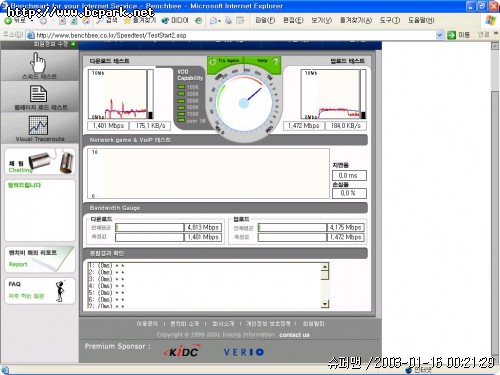Expand the address bar dropdown arrow
The width and height of the screenshot is (500, 375).
[x=439, y=35]
